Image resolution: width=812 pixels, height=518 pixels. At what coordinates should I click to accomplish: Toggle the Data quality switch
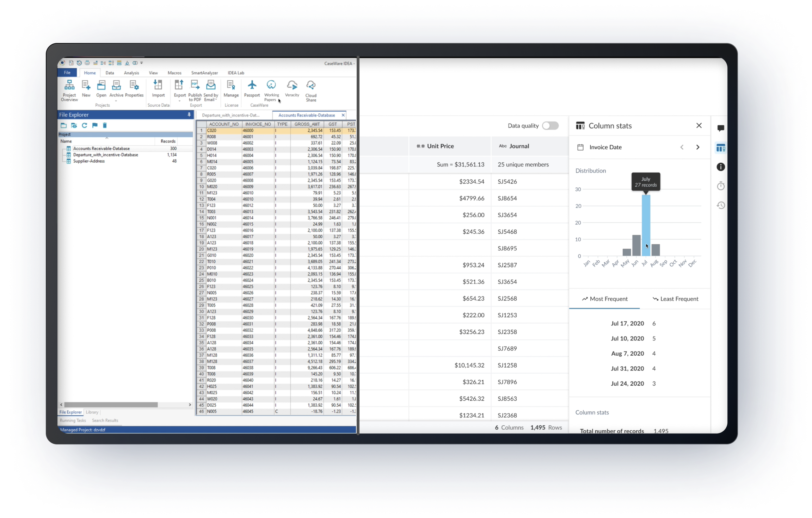point(550,126)
